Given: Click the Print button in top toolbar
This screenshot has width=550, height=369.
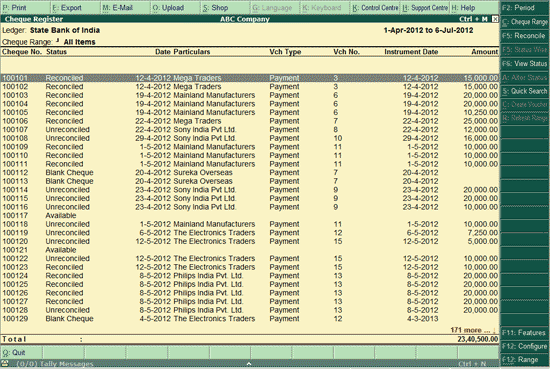Looking at the screenshot, I should click(x=25, y=7).
